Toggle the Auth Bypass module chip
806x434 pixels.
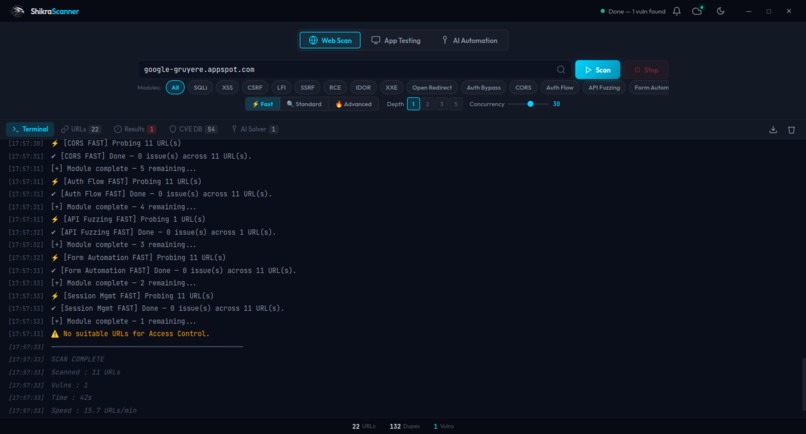point(484,87)
